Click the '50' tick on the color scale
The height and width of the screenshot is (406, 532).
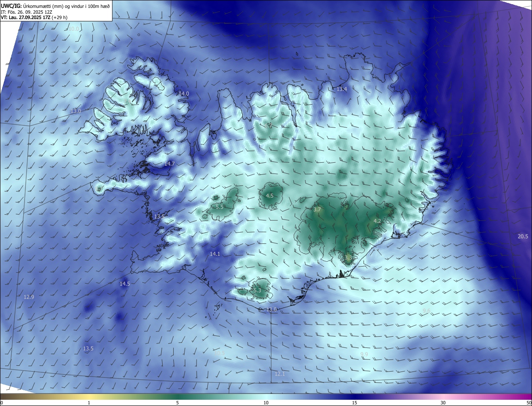tap(529, 403)
